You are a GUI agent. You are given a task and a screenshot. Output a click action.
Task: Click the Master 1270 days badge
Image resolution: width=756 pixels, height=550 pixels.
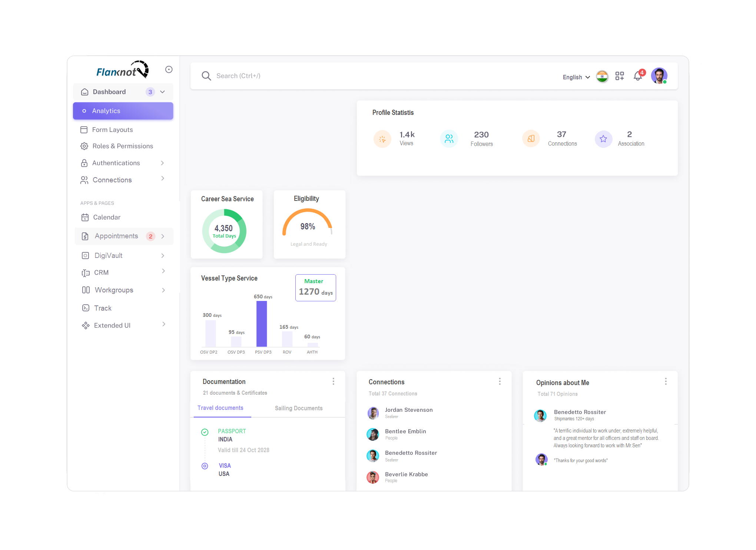[x=315, y=288]
